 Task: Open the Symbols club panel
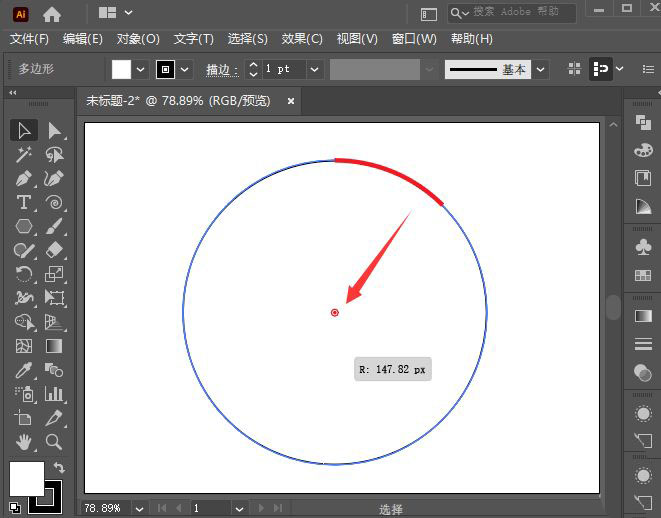[x=643, y=247]
